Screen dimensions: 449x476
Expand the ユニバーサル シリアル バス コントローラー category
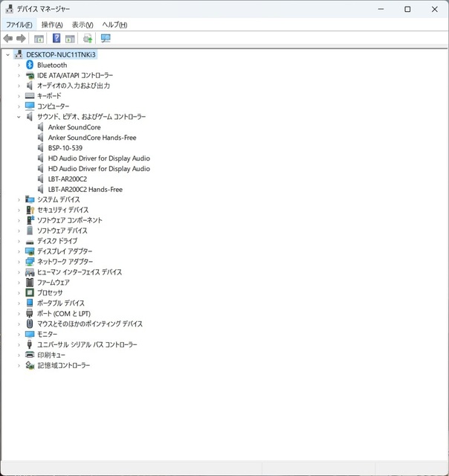coord(19,345)
